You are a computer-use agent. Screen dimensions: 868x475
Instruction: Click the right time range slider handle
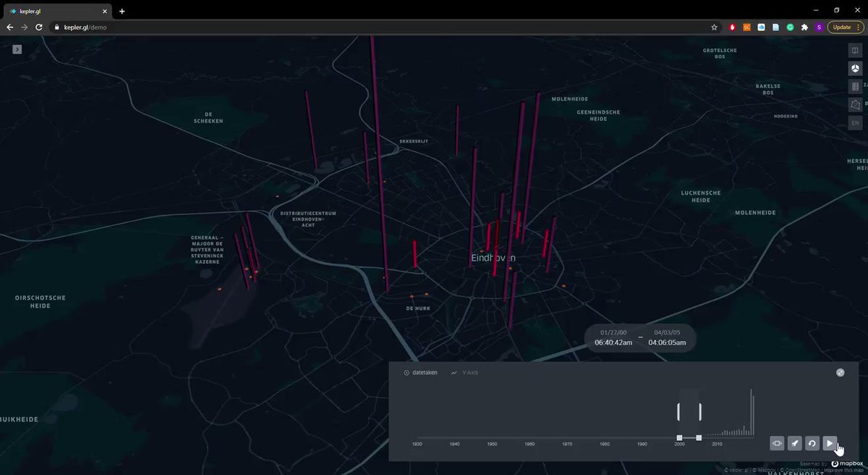click(699, 437)
